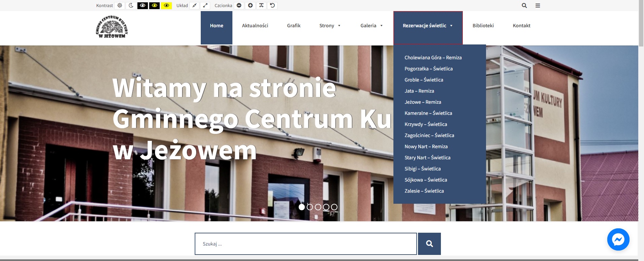Screen dimensions: 644x261
Task: Decrease font size with the minus icon
Action: click(239, 5)
